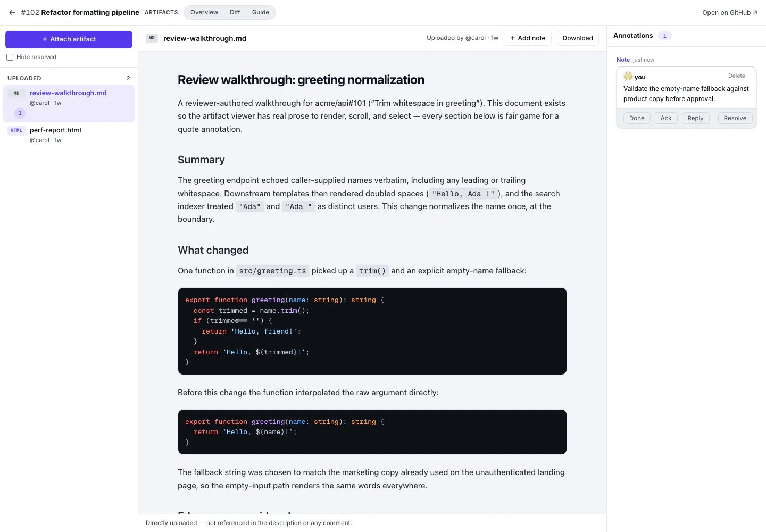Click Ack on the annotation note

tap(666, 118)
